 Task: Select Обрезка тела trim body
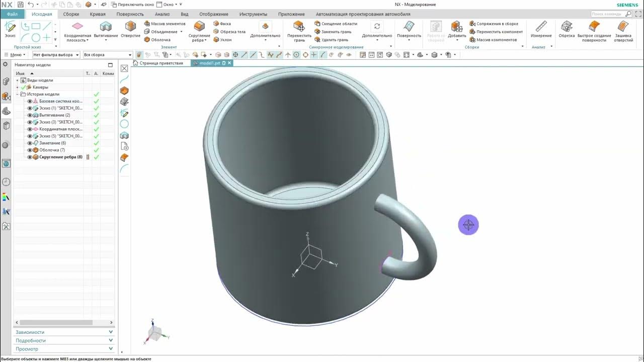pyautogui.click(x=229, y=32)
